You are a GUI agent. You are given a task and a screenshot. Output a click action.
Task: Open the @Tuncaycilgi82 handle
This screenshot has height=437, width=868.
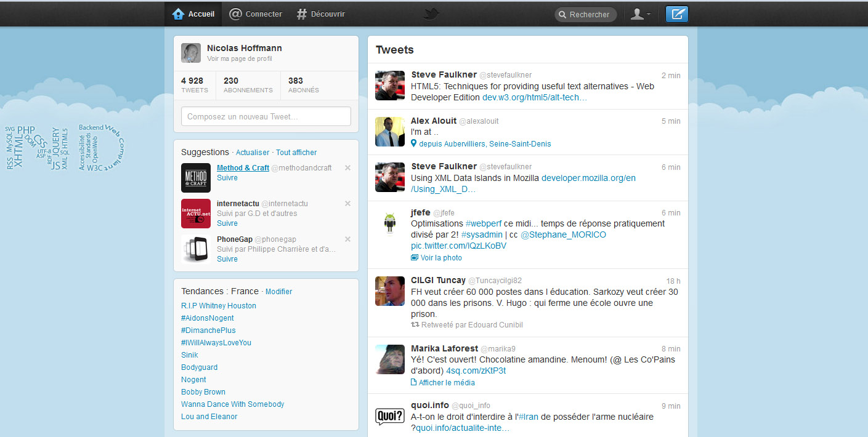click(495, 281)
